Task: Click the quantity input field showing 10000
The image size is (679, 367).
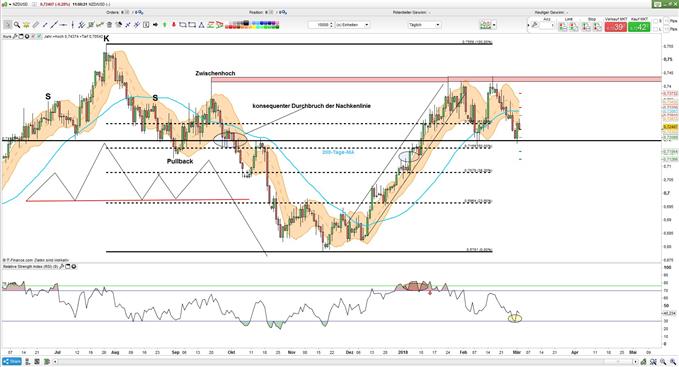Action: tap(319, 25)
